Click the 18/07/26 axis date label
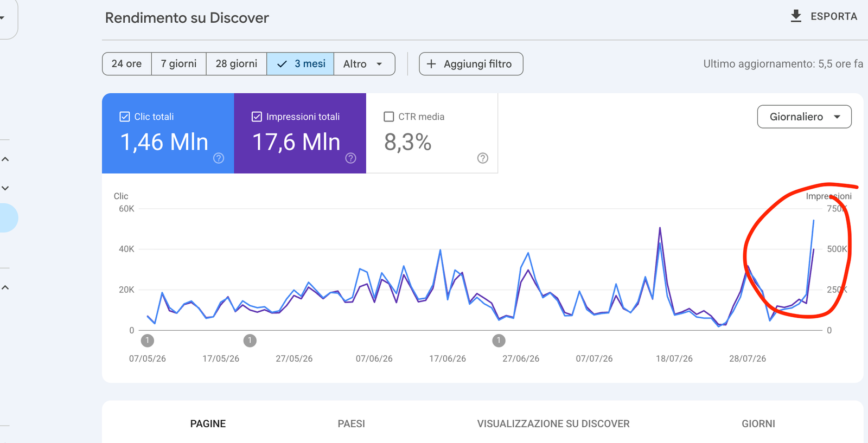This screenshot has height=443, width=868. pos(674,358)
